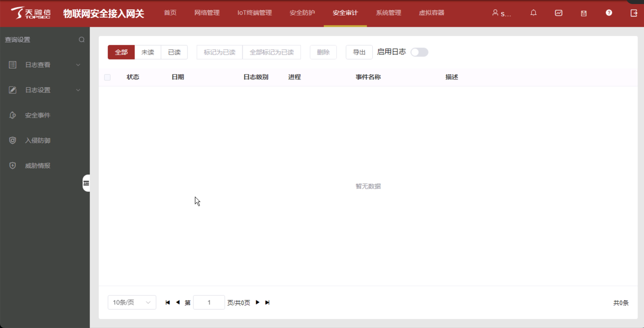
Task: Click 标记为已读 button for selected items
Action: coord(219,52)
